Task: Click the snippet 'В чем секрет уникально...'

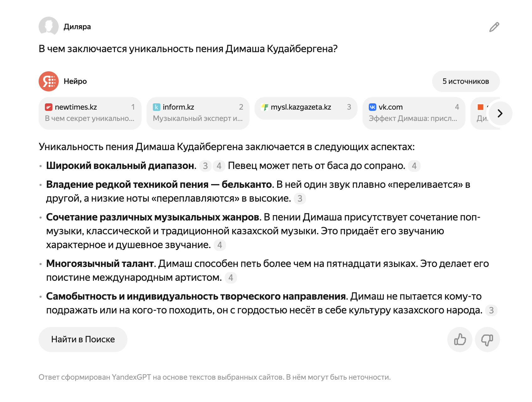Action: [90, 118]
